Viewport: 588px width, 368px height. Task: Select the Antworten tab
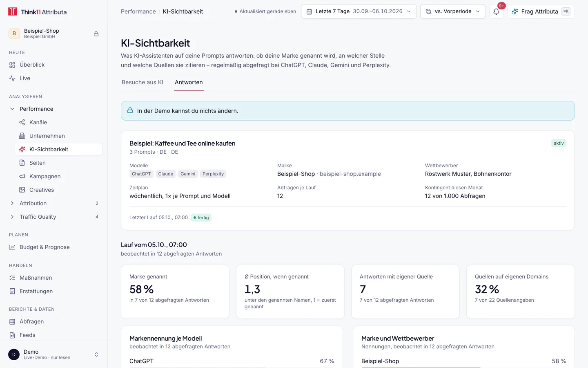click(189, 83)
